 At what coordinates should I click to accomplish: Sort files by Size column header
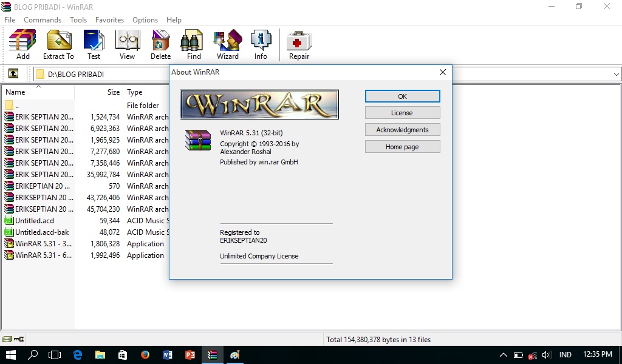99,92
